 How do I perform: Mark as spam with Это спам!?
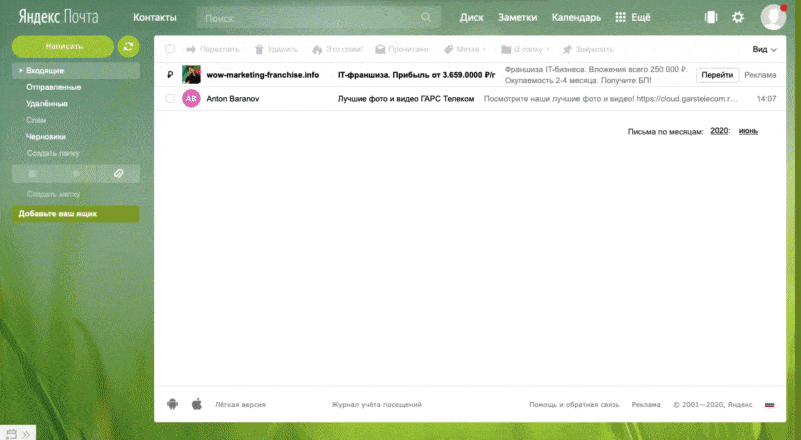[x=338, y=50]
